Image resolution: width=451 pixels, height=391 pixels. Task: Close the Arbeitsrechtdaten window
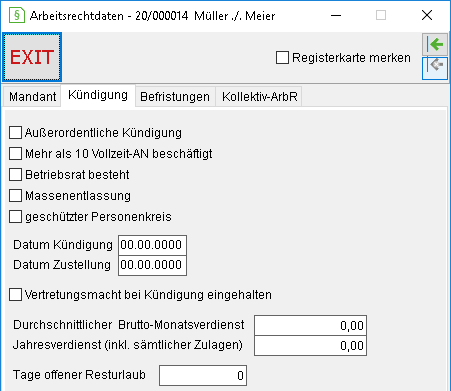coord(427,15)
